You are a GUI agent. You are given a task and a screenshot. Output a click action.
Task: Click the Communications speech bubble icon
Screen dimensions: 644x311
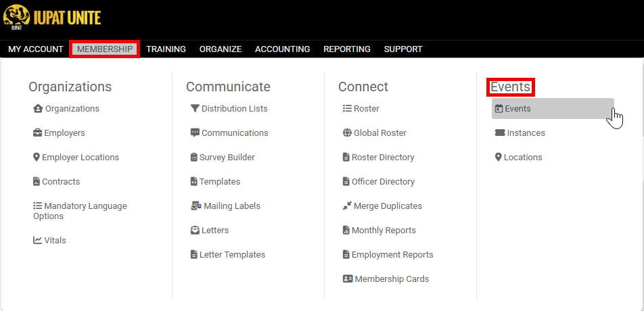[x=195, y=133]
